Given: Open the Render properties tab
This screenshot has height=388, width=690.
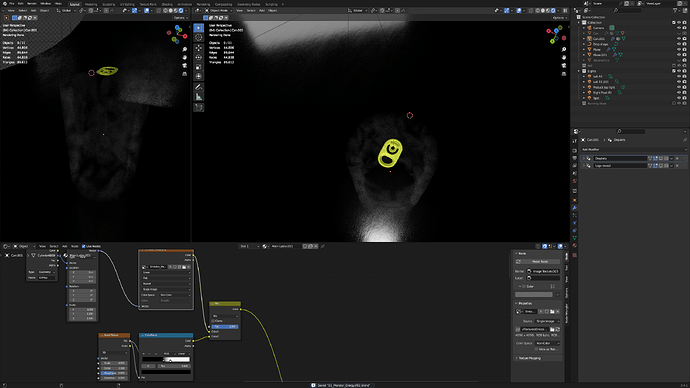Looking at the screenshot, I should (x=574, y=150).
